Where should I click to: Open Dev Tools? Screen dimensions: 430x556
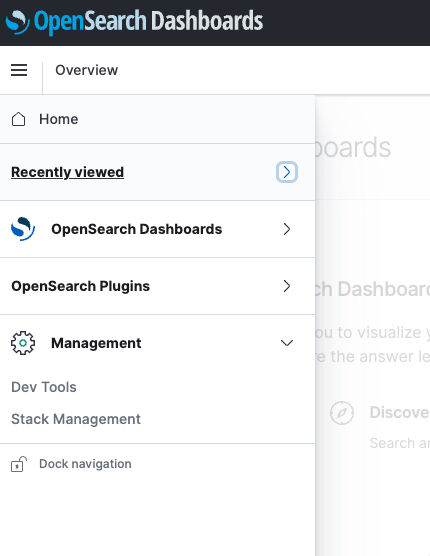[44, 387]
